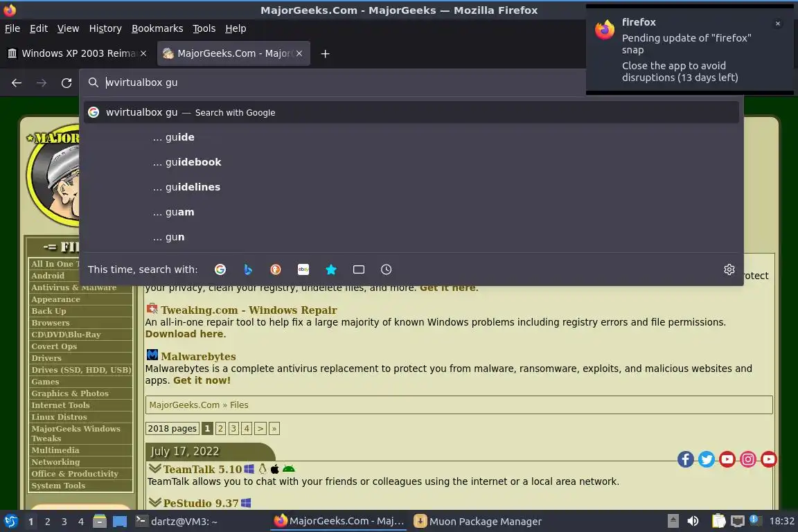Open the clipboard tray icon
Image resolution: width=798 pixels, height=532 pixels.
tap(718, 521)
